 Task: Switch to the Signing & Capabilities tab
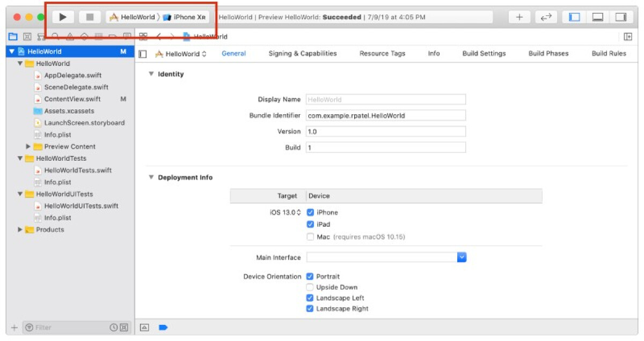(304, 53)
